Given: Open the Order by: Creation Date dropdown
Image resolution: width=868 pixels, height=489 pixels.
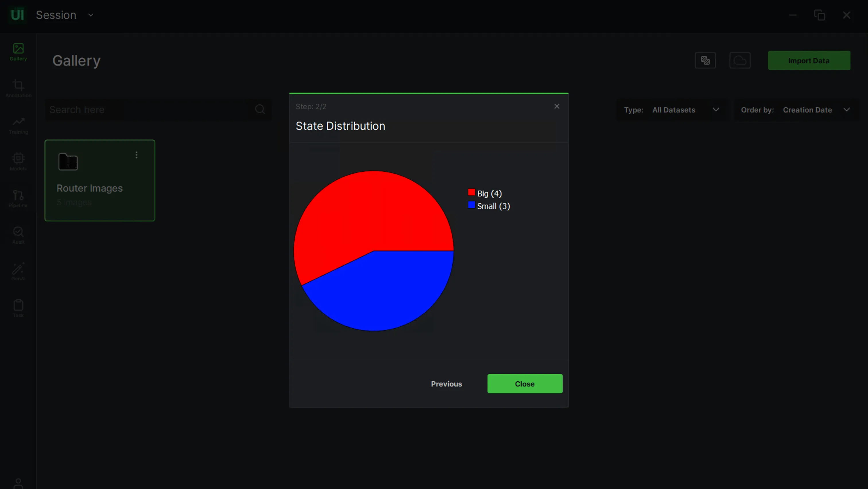Looking at the screenshot, I should [796, 110].
